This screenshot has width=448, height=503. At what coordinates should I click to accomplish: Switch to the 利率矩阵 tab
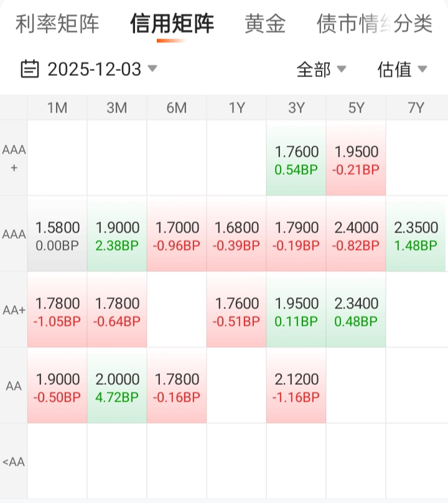pos(57,24)
